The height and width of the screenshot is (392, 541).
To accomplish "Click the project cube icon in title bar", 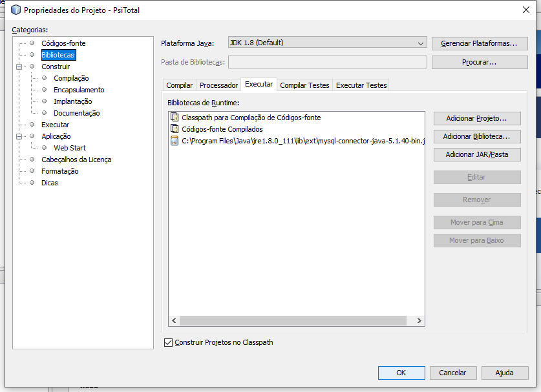I will (16, 10).
